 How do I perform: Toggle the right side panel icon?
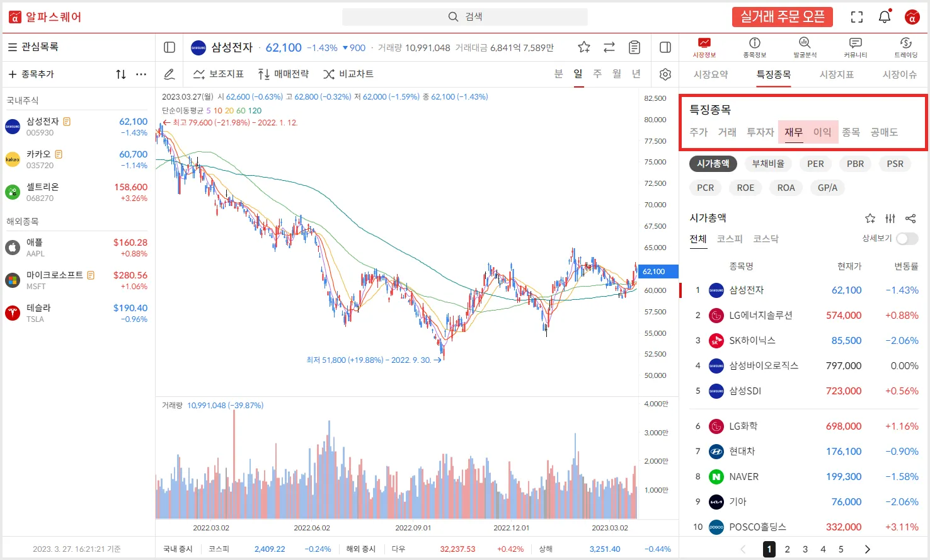665,47
